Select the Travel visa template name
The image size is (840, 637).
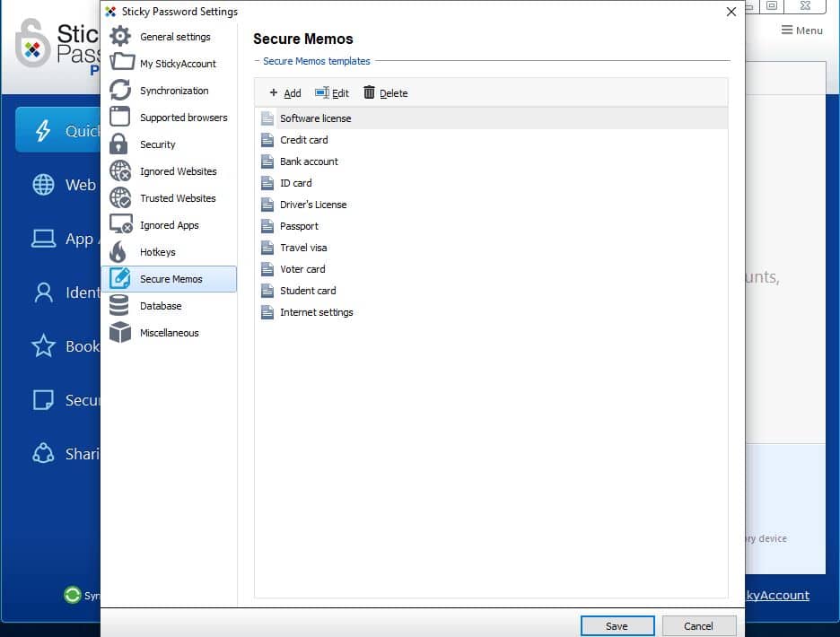(303, 248)
